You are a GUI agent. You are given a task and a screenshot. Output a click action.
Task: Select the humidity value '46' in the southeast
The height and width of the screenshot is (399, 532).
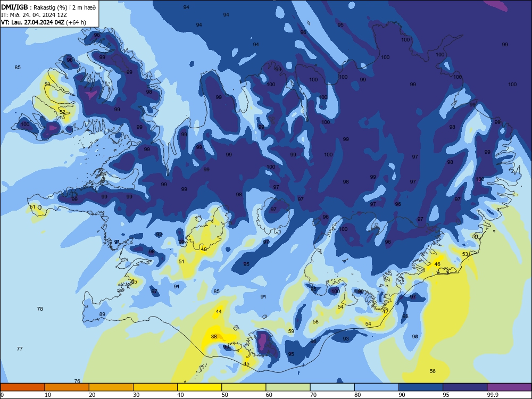[437, 264]
